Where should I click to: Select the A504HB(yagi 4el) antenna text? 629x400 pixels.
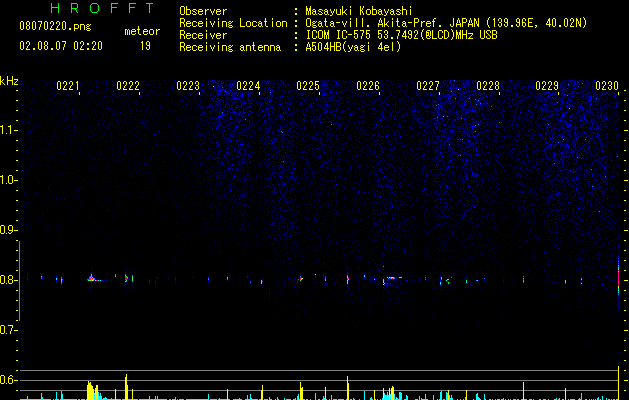[x=353, y=47]
